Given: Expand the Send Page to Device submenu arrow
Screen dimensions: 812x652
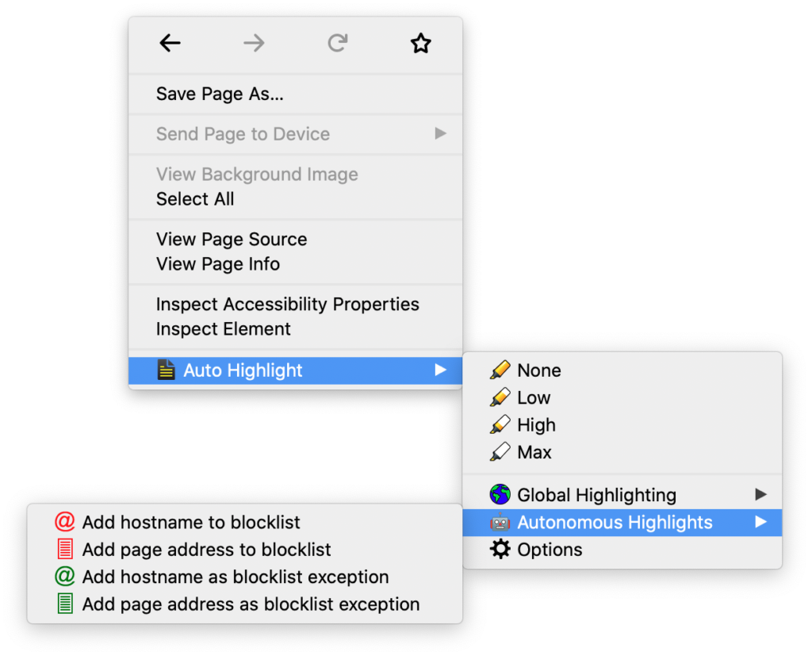Looking at the screenshot, I should [x=440, y=133].
